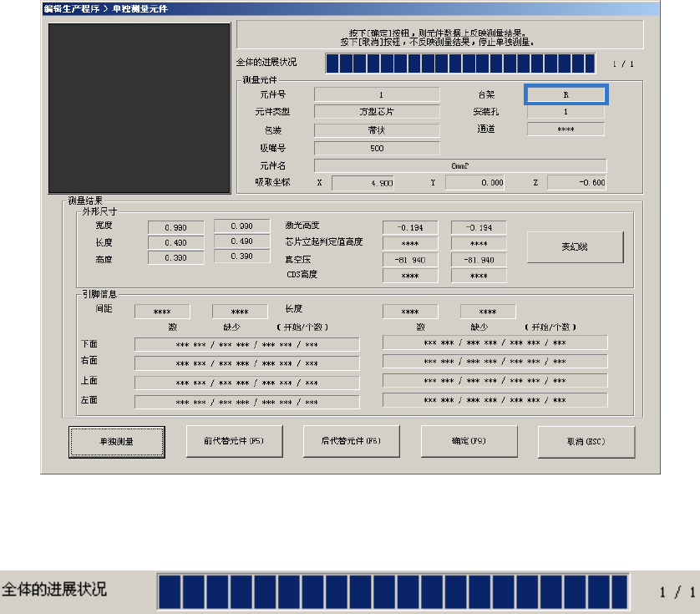The image size is (700, 614).
Task: Select the 元件号 field showing 1
Action: [377, 94]
